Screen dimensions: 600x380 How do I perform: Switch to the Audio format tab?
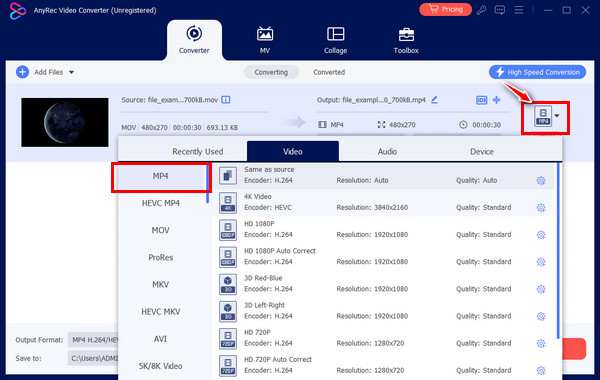pos(387,152)
